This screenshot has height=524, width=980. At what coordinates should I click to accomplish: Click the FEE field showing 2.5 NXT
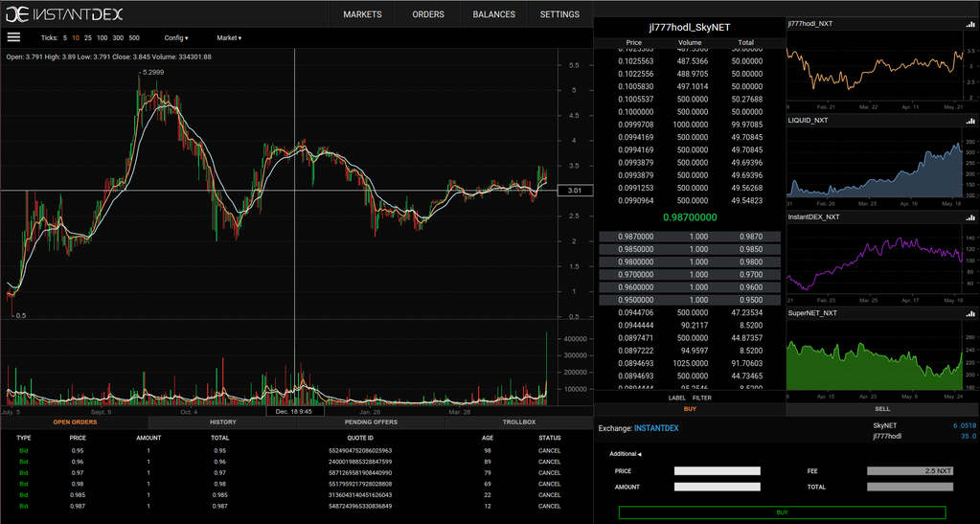click(x=910, y=471)
